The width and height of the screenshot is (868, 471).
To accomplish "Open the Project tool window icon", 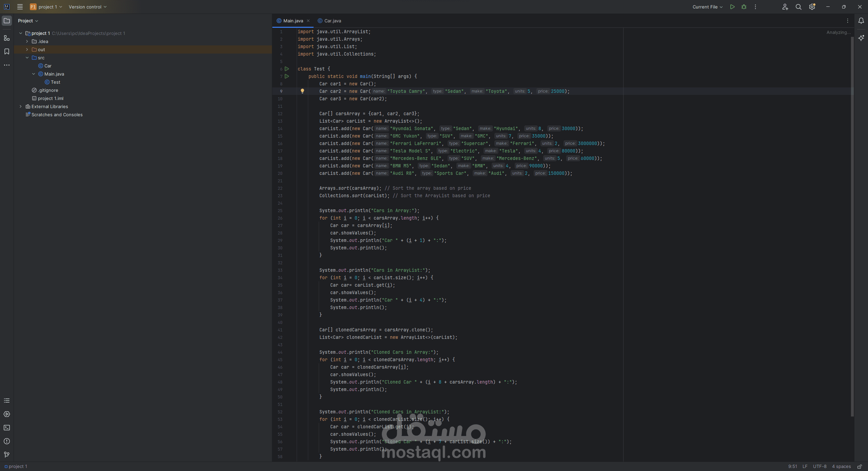I will coord(7,21).
